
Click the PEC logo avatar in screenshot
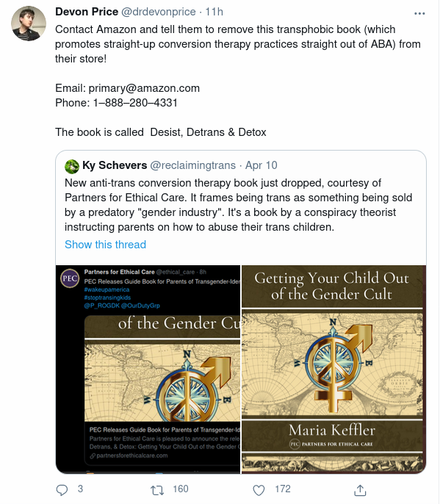click(x=70, y=278)
